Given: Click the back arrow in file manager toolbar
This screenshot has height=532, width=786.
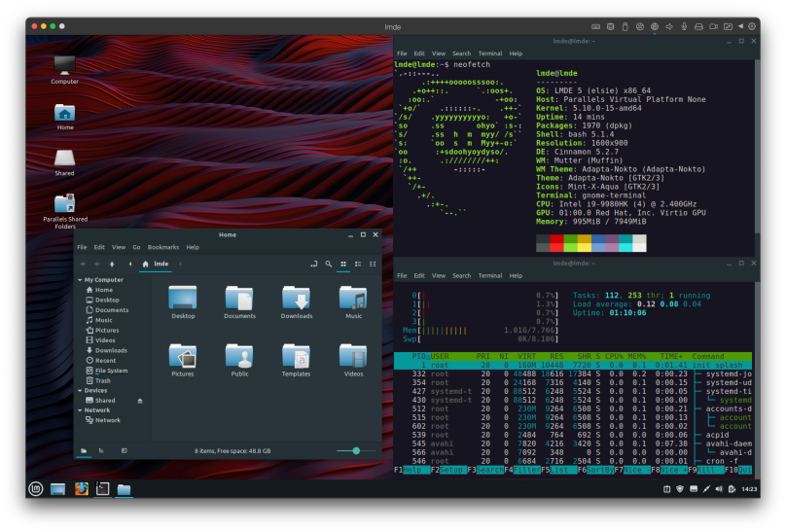Looking at the screenshot, I should tap(83, 264).
